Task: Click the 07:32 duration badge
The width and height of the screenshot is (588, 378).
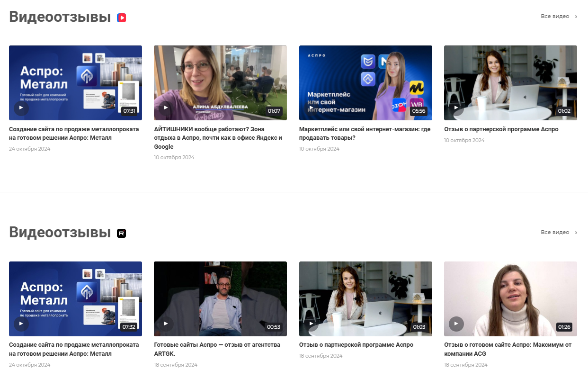Action: click(x=129, y=327)
